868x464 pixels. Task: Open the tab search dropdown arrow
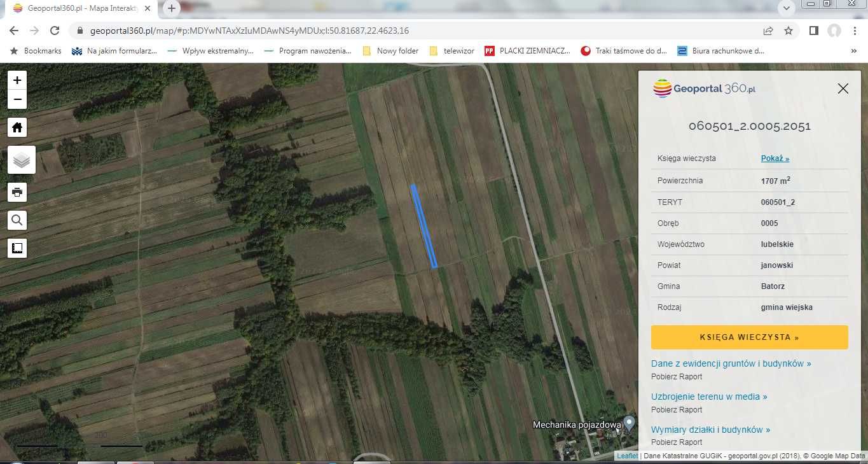[787, 9]
